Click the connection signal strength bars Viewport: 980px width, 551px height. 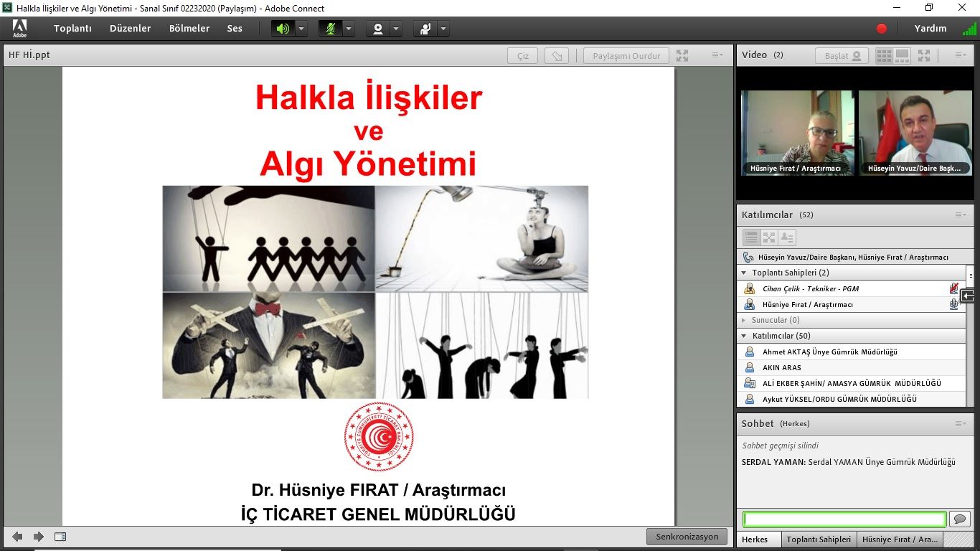pyautogui.click(x=969, y=29)
